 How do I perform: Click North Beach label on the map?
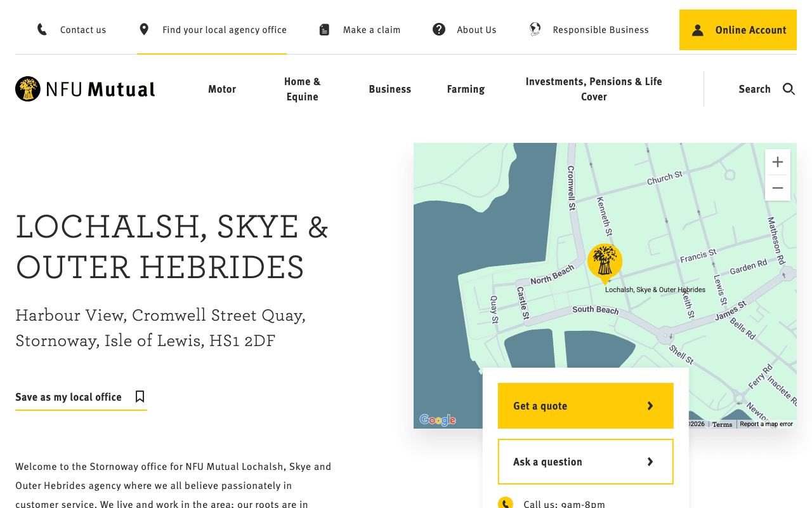pyautogui.click(x=552, y=276)
